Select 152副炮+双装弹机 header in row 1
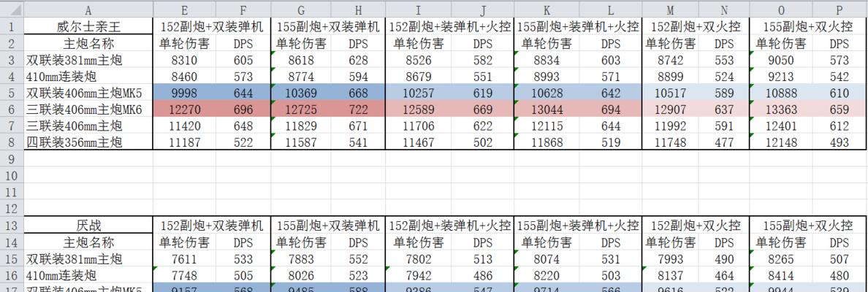Image resolution: width=868 pixels, height=292 pixels. tap(212, 26)
